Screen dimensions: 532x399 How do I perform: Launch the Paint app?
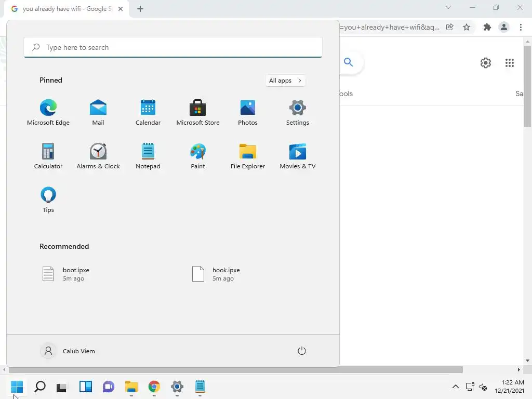click(198, 156)
